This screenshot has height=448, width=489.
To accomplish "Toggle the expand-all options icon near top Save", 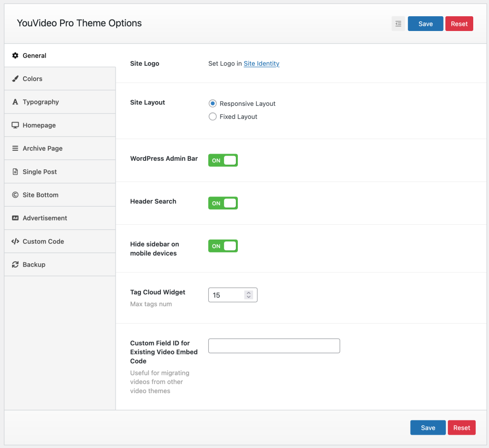I will click(398, 24).
